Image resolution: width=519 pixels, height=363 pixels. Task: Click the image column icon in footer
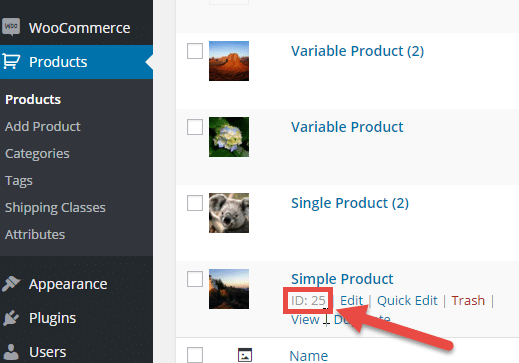click(x=245, y=355)
